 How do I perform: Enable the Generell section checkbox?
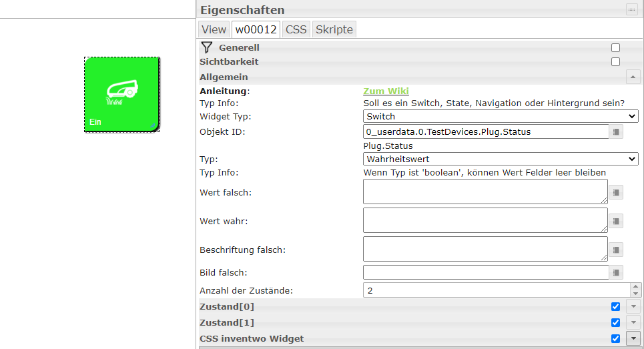pos(615,48)
